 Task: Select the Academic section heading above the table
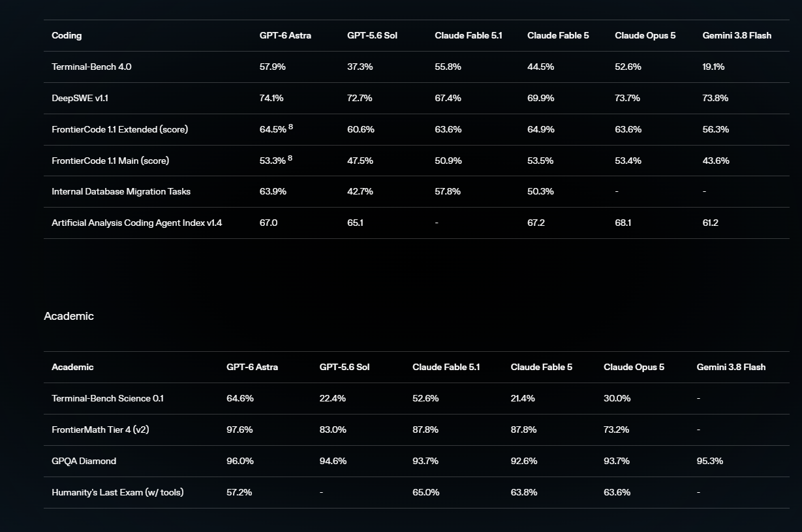pyautogui.click(x=69, y=316)
